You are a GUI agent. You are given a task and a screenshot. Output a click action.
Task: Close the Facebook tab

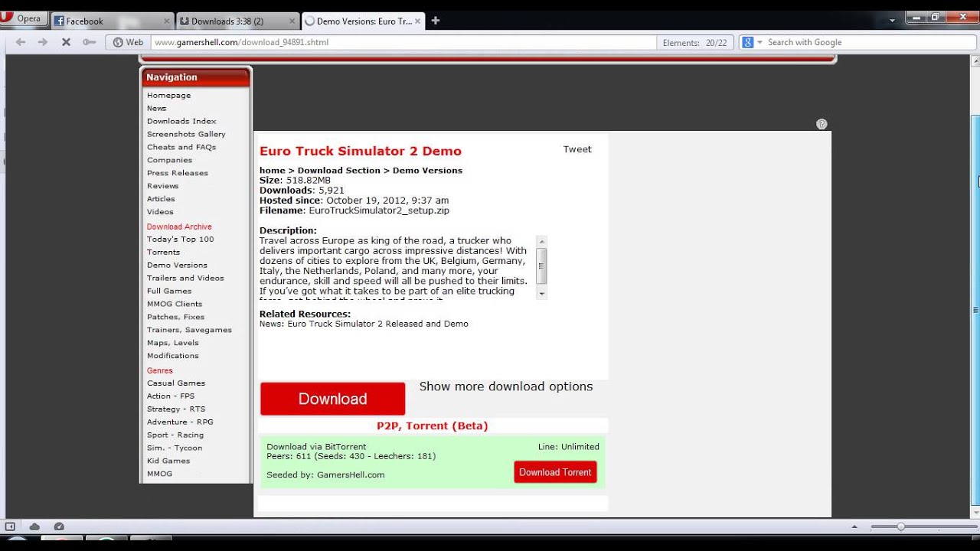[166, 21]
